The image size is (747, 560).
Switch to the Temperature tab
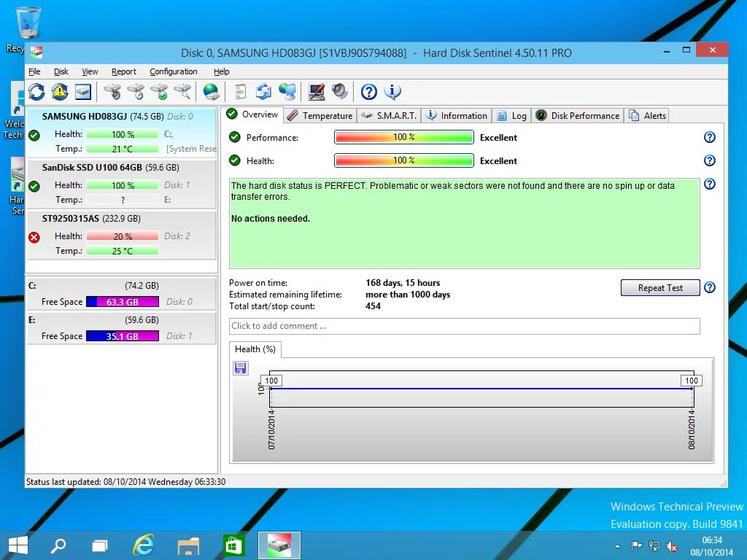[x=320, y=116]
